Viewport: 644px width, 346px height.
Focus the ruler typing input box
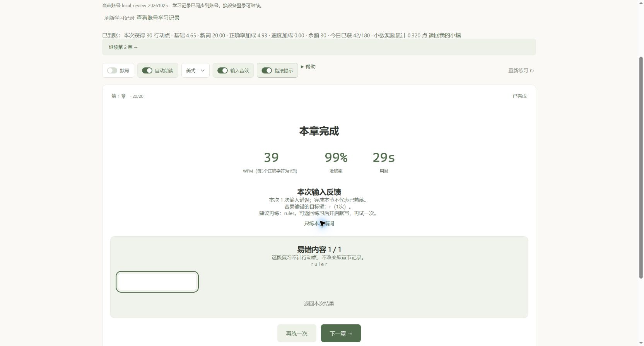(x=157, y=282)
